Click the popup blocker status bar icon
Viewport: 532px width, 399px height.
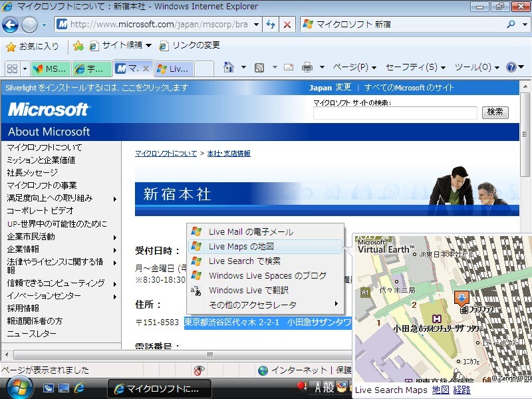199,370
